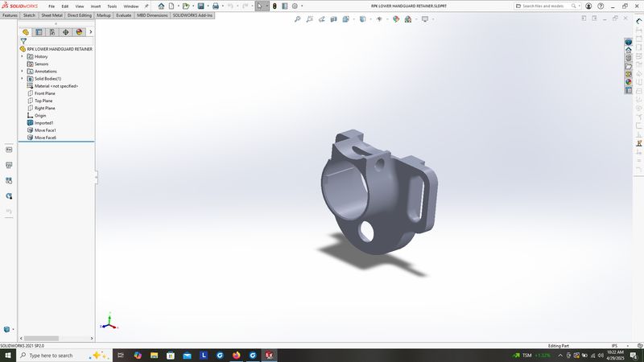The image size is (644, 362).
Task: Open the Appearances task pane icon
Action: click(x=629, y=81)
